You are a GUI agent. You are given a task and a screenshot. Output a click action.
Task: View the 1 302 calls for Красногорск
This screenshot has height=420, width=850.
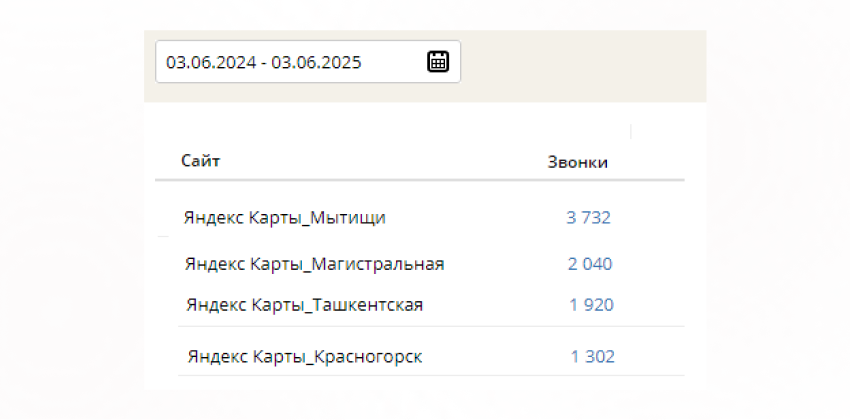tap(593, 357)
